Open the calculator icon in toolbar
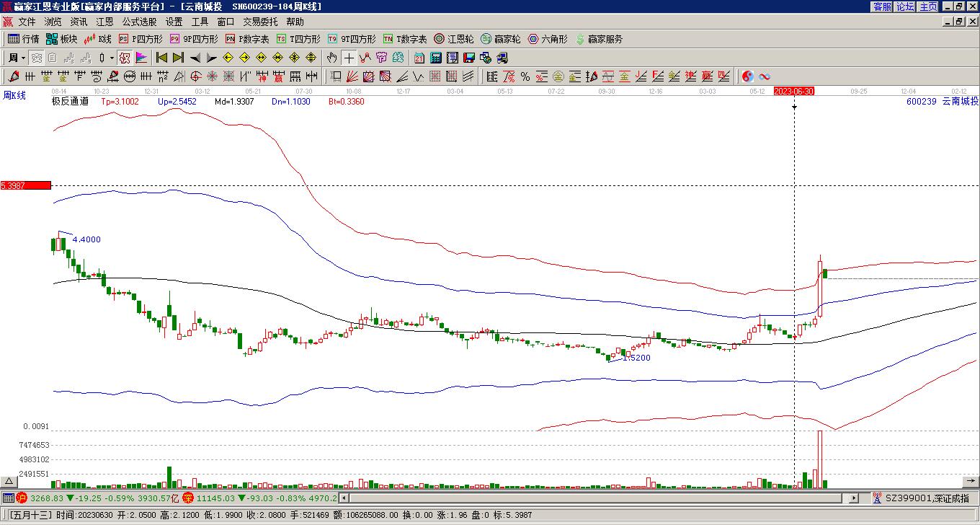This screenshot has width=980, height=525. point(436,58)
